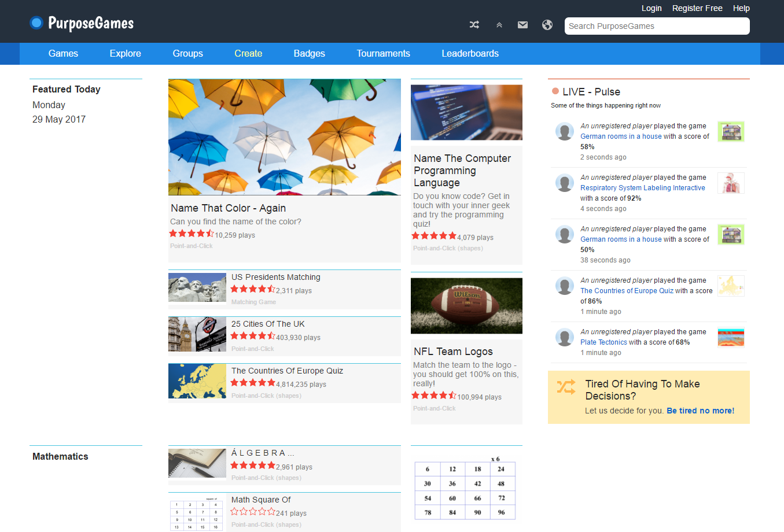Open the envelope messages icon

(x=522, y=25)
